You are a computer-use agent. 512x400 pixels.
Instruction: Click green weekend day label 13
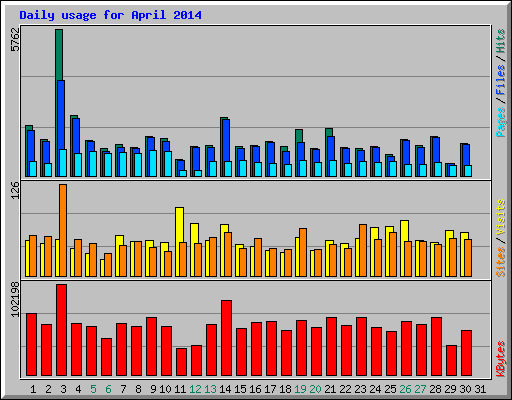tap(210, 389)
